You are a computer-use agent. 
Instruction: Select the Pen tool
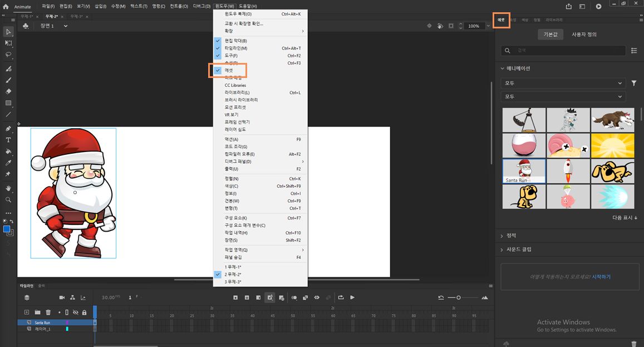(8, 128)
